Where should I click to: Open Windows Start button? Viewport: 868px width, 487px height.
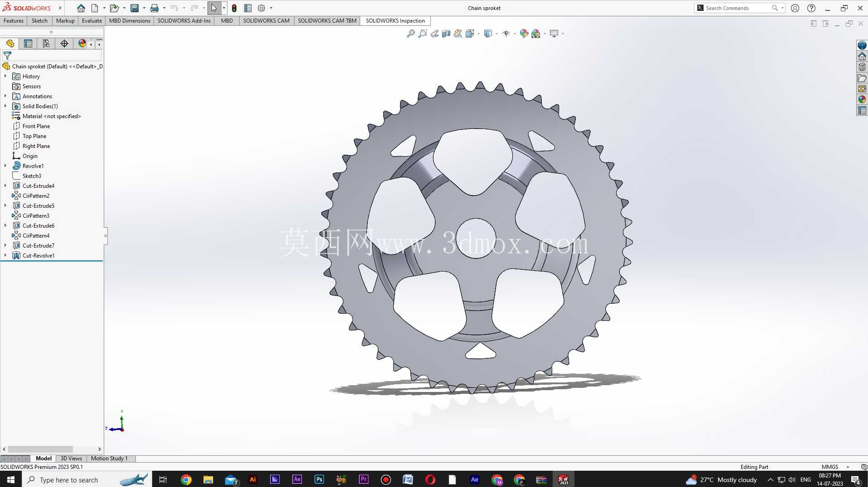tap(11, 480)
